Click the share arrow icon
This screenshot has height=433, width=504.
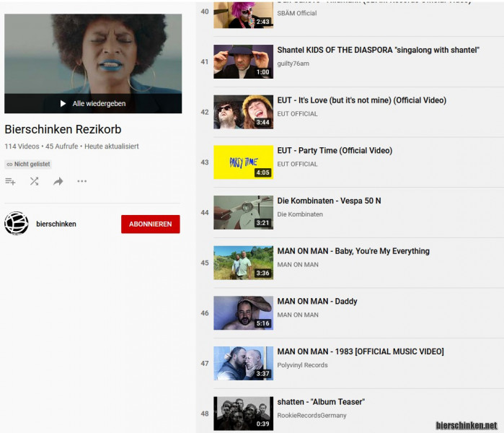58,181
